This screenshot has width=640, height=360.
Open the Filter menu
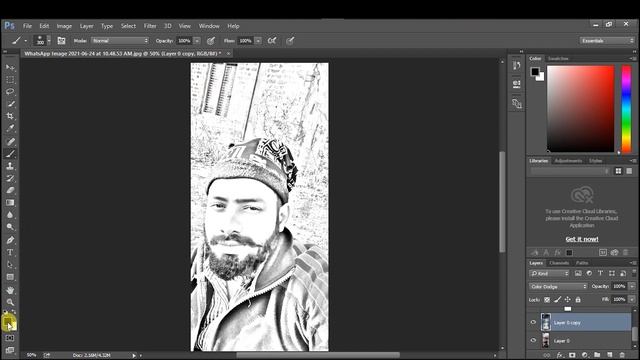(x=150, y=26)
